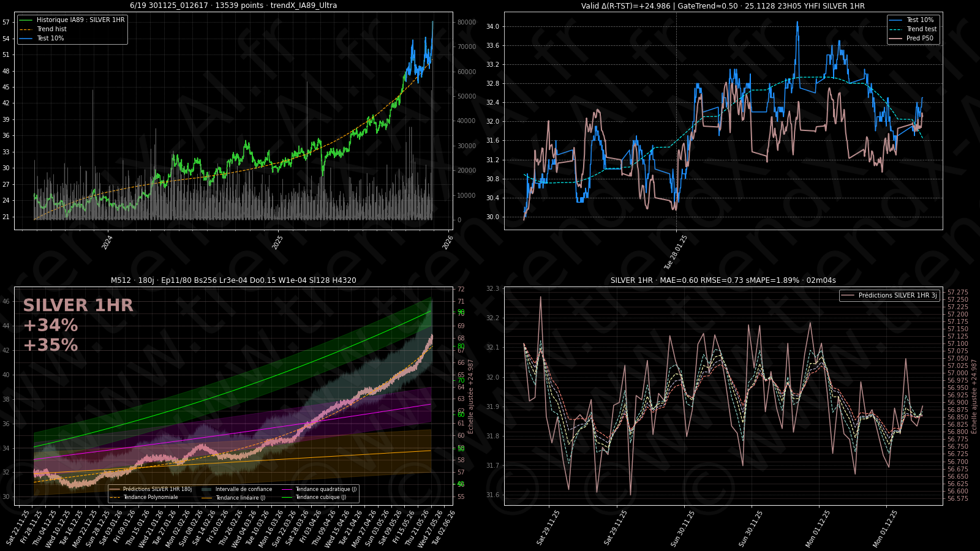Click the '+35%' overlay label
The width and height of the screenshot is (980, 551).
click(x=50, y=345)
